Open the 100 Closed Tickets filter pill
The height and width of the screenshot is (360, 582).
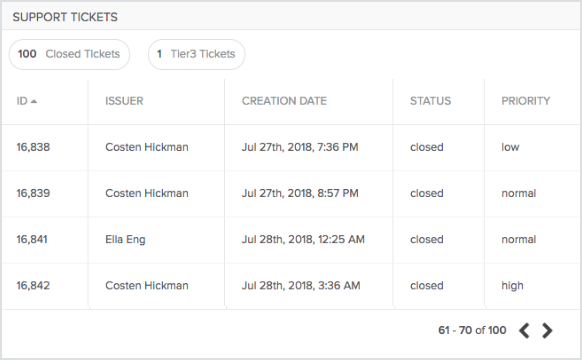pos(69,54)
